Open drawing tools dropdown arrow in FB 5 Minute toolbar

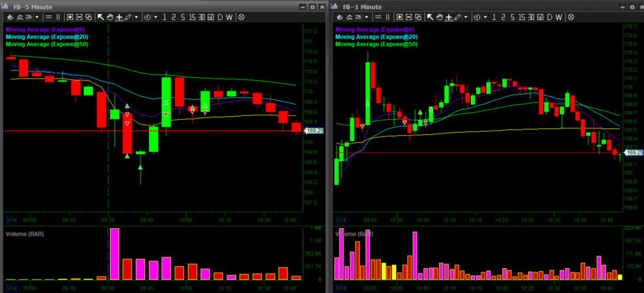tap(136, 17)
